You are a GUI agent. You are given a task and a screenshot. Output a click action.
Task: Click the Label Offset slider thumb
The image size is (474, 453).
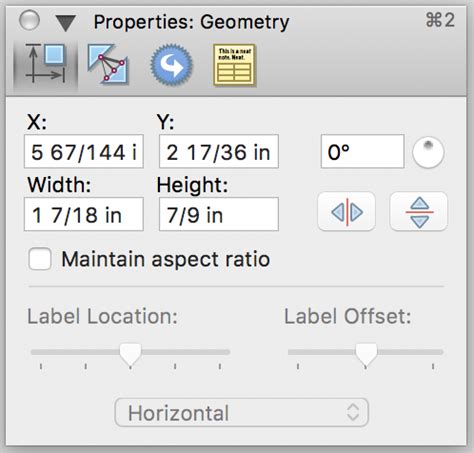point(366,355)
